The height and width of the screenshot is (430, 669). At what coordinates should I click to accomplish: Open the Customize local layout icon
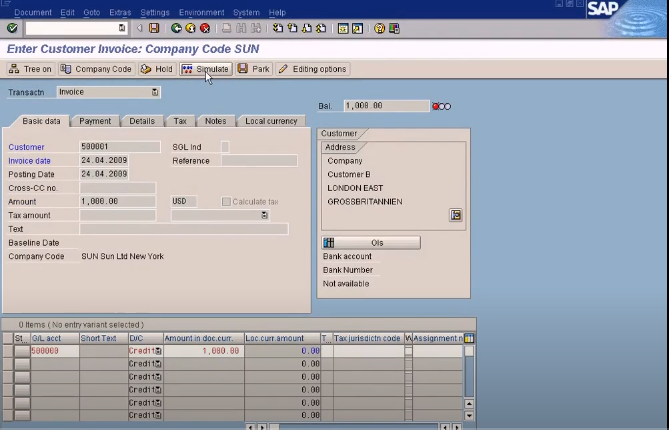394,28
